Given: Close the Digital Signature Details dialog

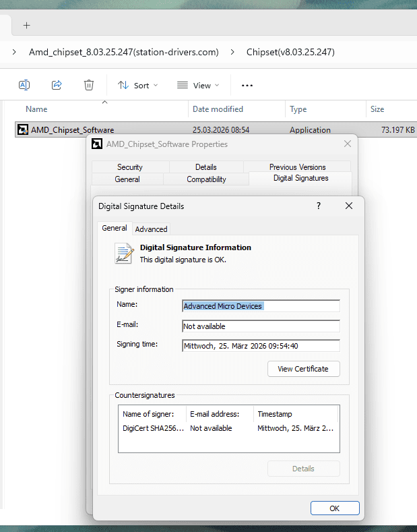Looking at the screenshot, I should click(x=349, y=206).
